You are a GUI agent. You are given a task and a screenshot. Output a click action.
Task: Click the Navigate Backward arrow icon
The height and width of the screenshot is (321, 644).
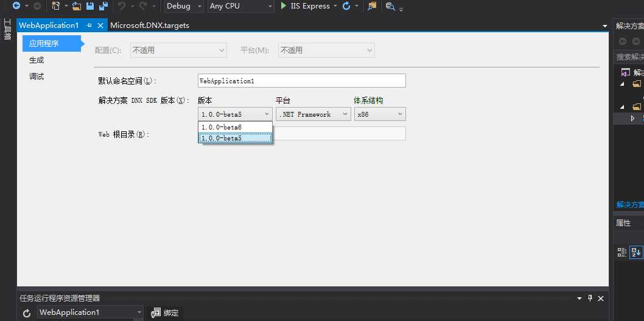(16, 5)
